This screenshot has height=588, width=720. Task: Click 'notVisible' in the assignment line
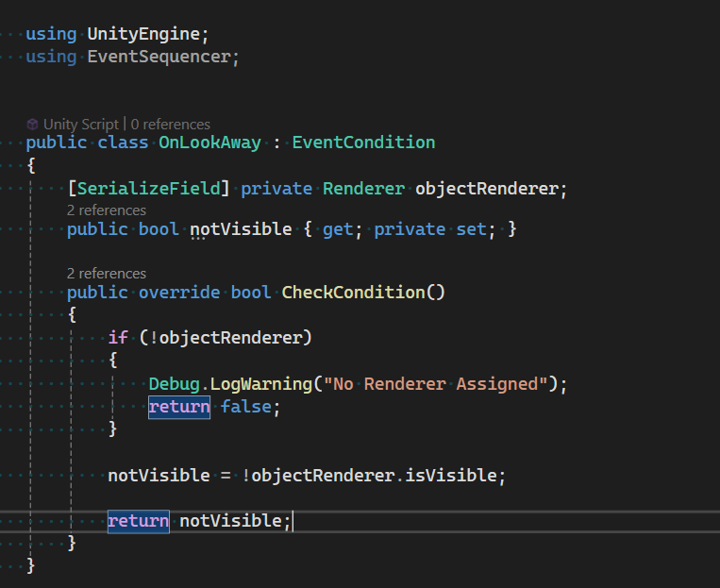(159, 475)
